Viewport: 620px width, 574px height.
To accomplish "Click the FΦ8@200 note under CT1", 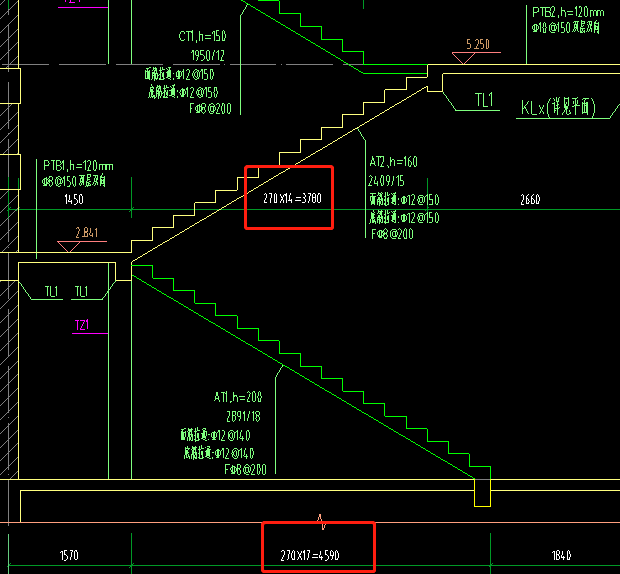I will pyautogui.click(x=210, y=108).
